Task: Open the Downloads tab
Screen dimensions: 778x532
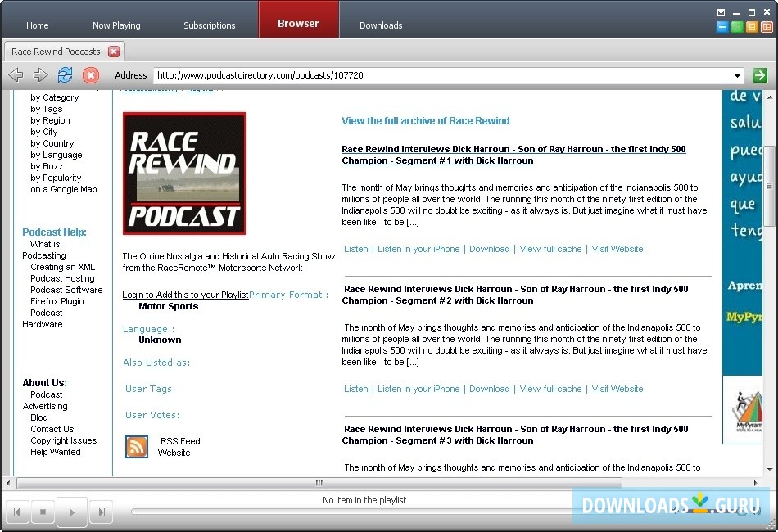Action: pos(381,25)
